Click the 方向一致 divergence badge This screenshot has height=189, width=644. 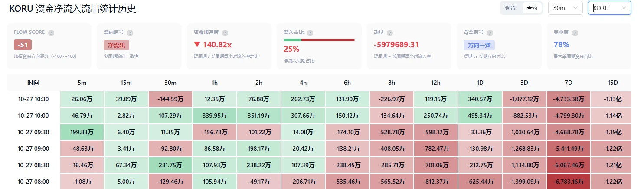[479, 45]
